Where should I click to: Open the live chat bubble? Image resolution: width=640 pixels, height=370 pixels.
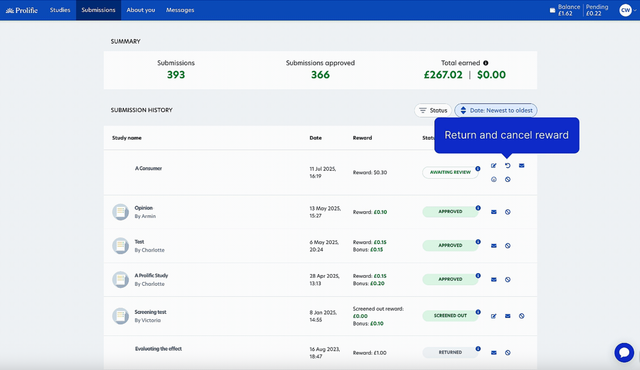point(624,352)
